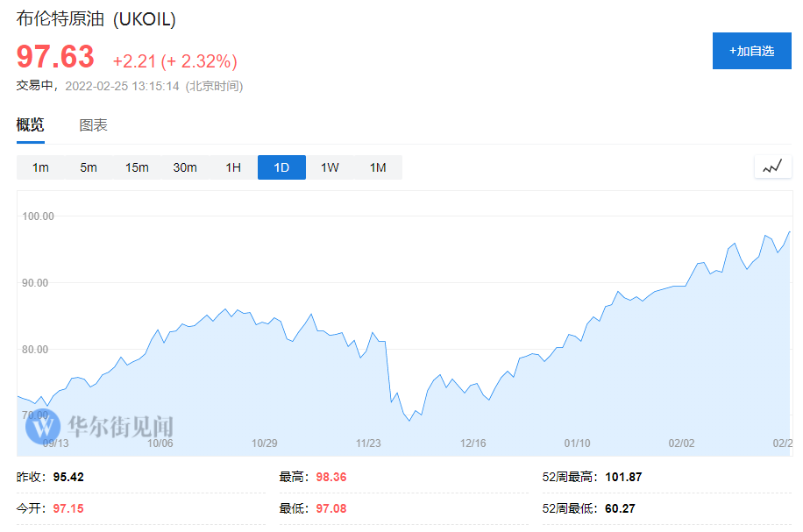Open the 图表 tab
This screenshot has width=803, height=532.
[x=94, y=125]
